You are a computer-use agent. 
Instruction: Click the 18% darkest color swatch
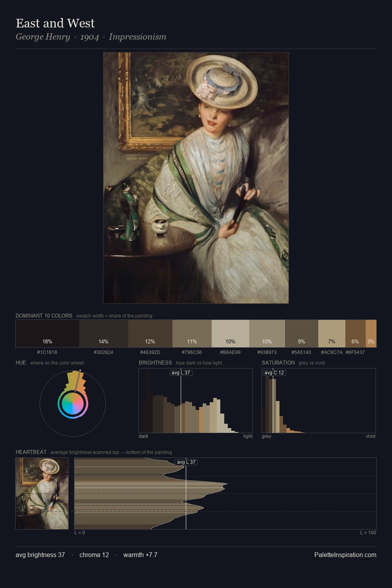pyautogui.click(x=47, y=334)
